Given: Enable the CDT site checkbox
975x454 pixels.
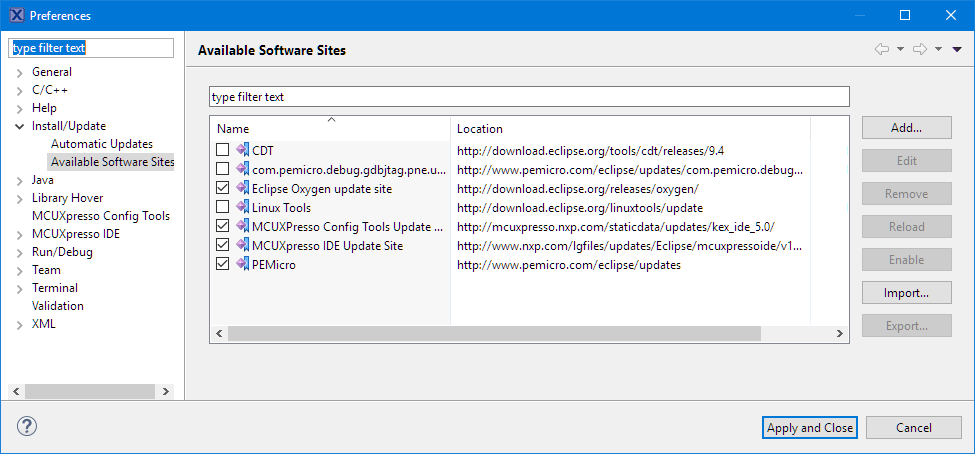Looking at the screenshot, I should coord(222,150).
